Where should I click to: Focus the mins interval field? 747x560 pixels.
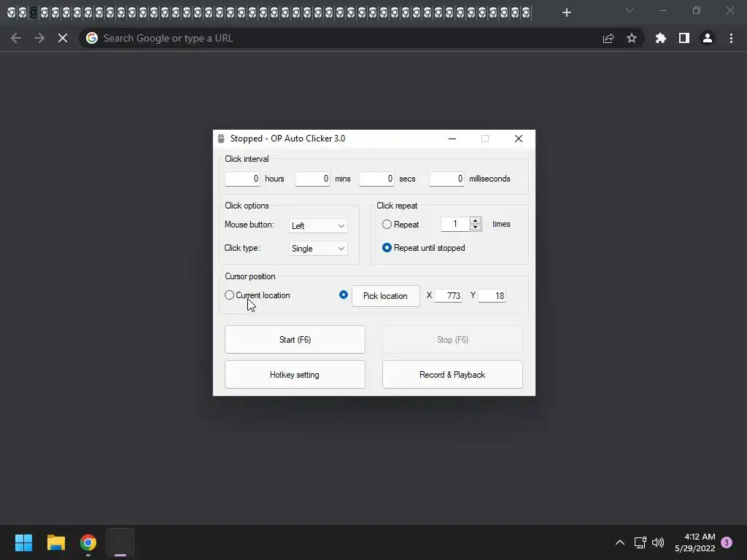(x=312, y=179)
